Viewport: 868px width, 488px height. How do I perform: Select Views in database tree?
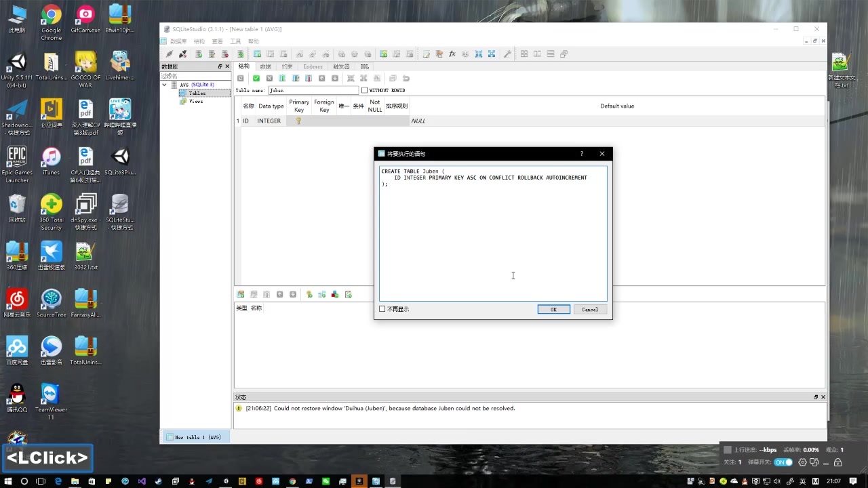tap(196, 101)
